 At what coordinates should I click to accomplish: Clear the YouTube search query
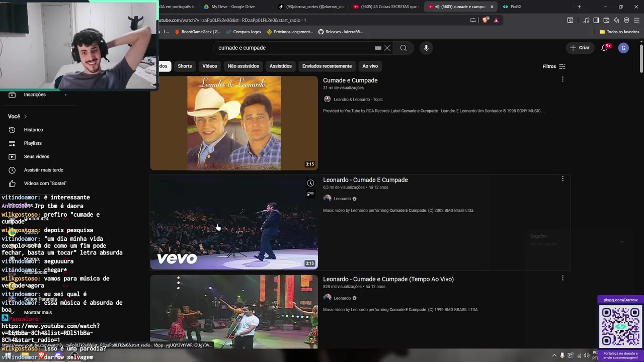(387, 48)
